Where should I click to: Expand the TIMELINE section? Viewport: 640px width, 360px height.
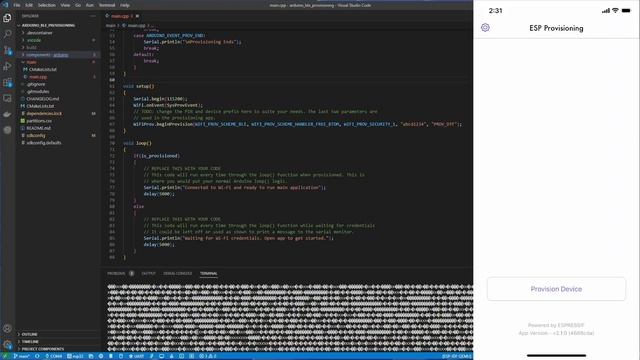57,342
